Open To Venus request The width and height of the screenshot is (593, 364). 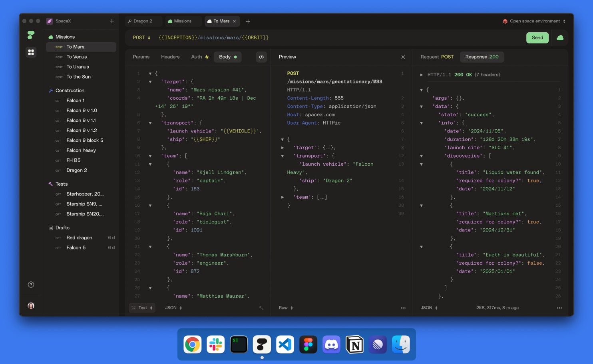pyautogui.click(x=81, y=57)
